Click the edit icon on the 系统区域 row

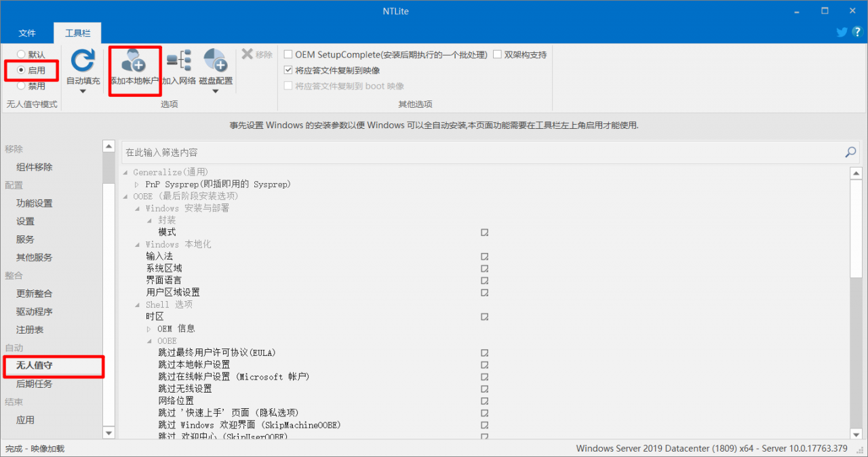[x=485, y=269]
